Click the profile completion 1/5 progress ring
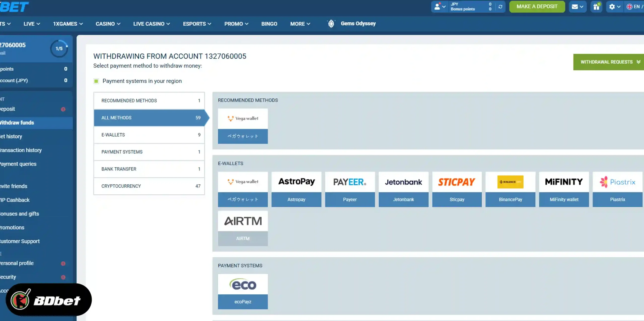 coord(59,48)
